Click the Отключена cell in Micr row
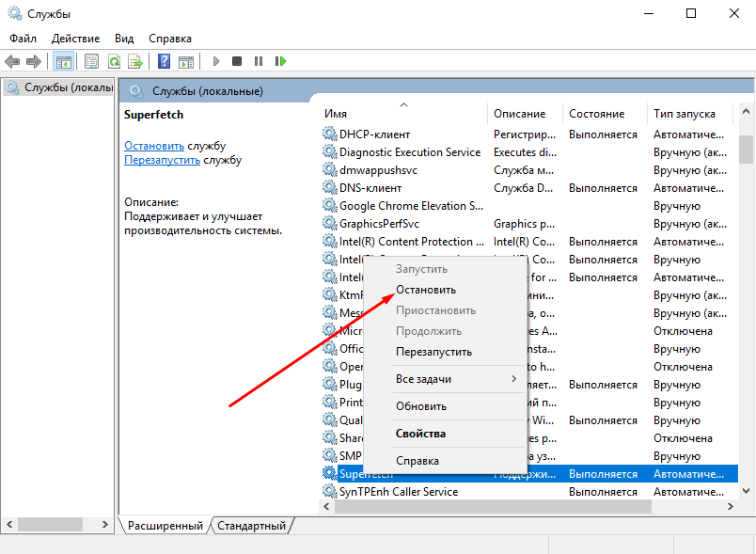 coord(683,331)
